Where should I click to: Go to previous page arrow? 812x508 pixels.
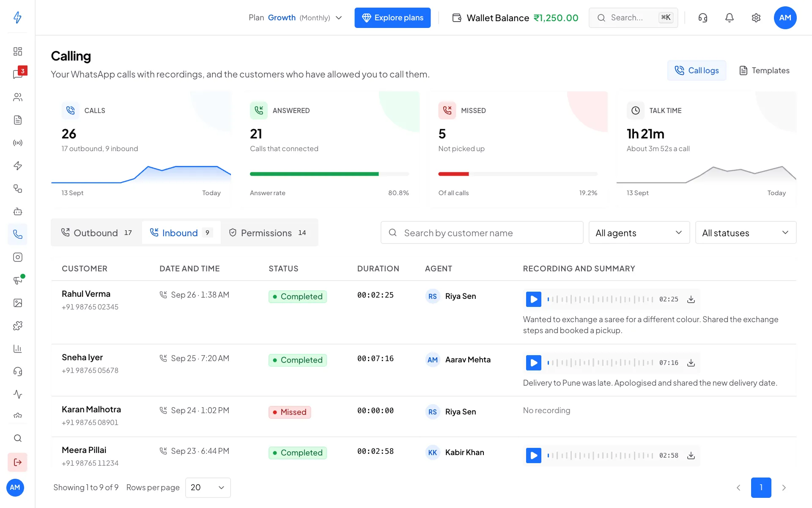coord(738,488)
